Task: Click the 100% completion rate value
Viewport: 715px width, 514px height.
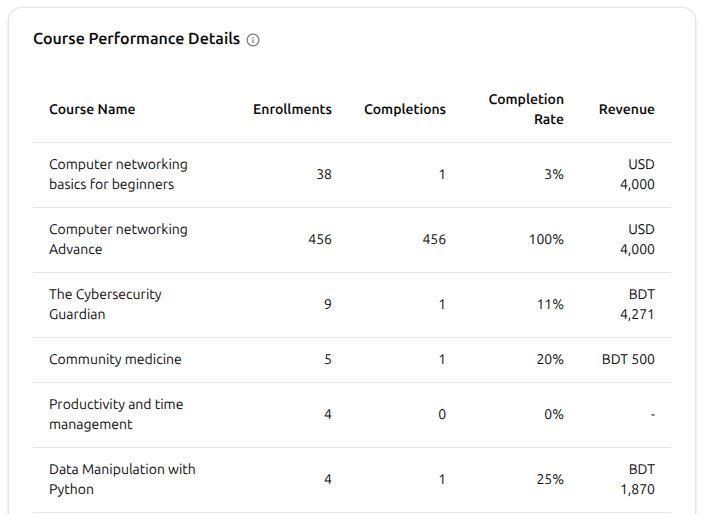Action: tap(546, 239)
